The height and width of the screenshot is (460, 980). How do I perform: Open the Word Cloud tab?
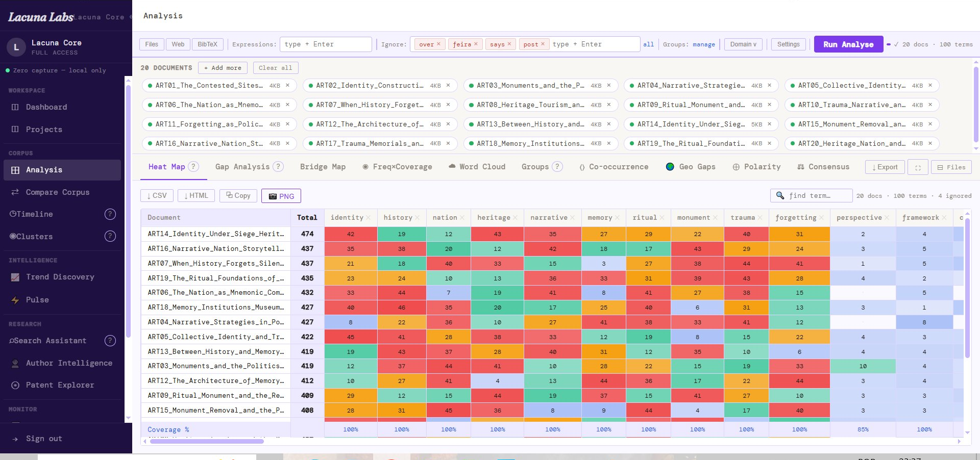pyautogui.click(x=477, y=167)
